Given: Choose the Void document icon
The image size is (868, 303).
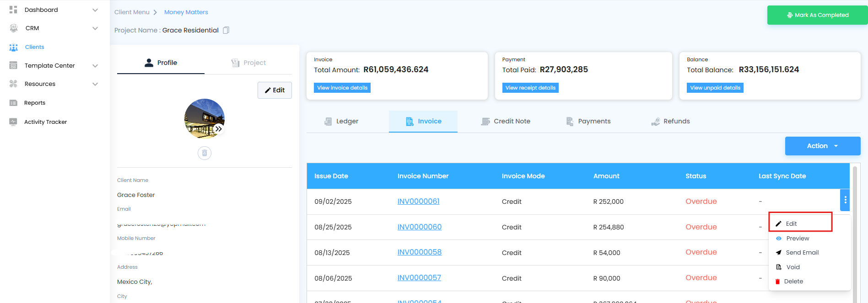Looking at the screenshot, I should point(779,267).
